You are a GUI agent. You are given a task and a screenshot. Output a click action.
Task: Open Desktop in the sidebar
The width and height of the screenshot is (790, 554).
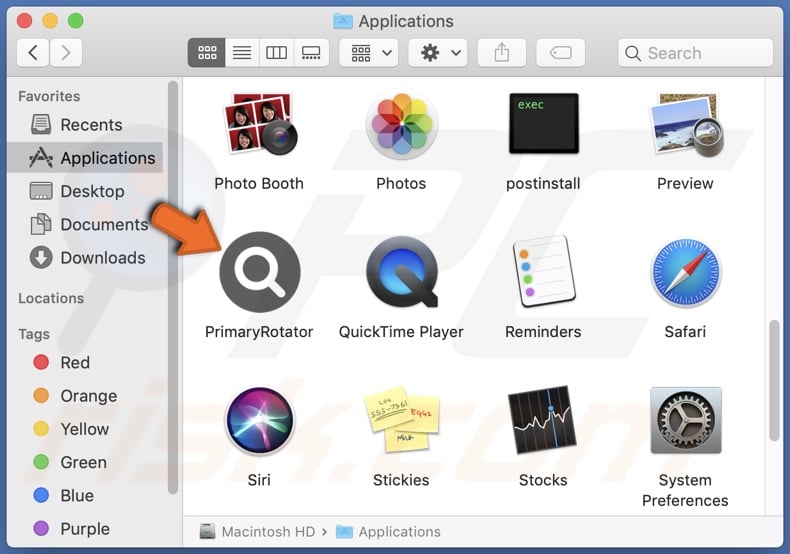[85, 191]
